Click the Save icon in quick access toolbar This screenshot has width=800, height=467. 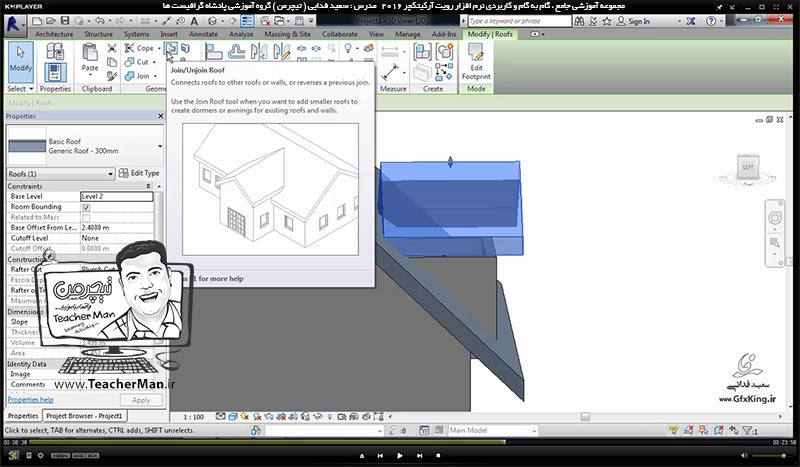tap(65, 21)
